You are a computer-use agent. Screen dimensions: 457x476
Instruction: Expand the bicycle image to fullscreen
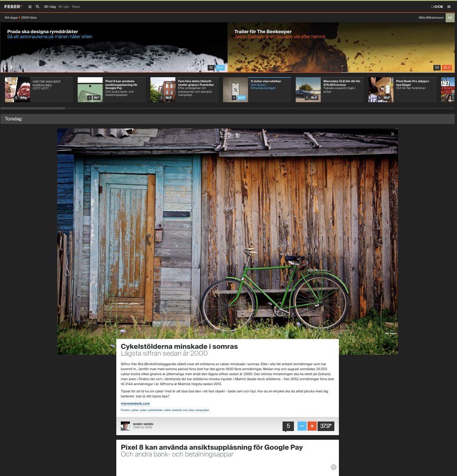(392, 134)
